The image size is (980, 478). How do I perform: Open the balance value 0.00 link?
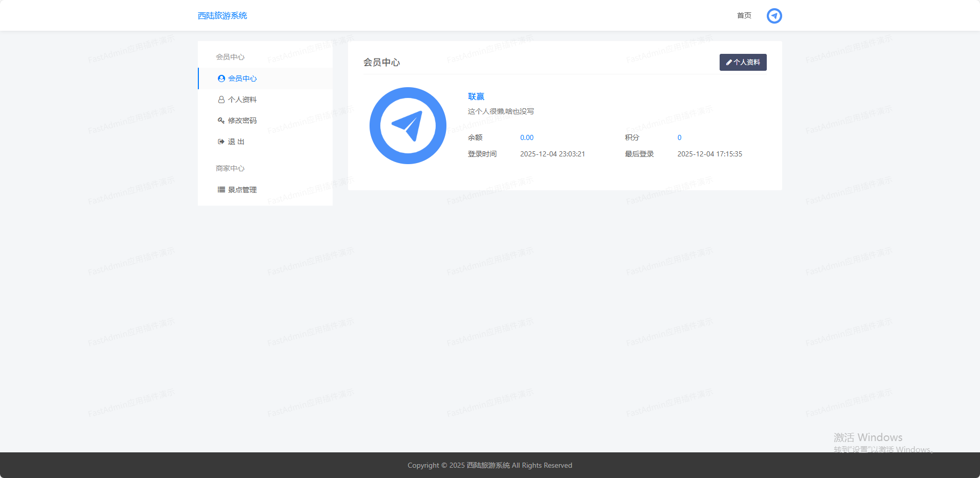(526, 137)
